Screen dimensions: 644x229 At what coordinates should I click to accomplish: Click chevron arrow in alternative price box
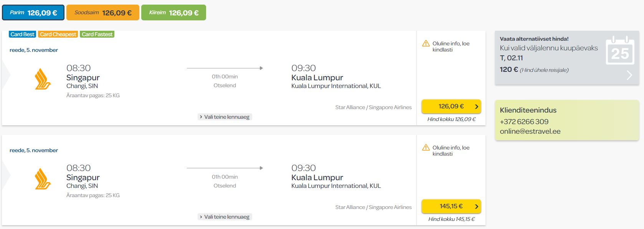pyautogui.click(x=629, y=75)
